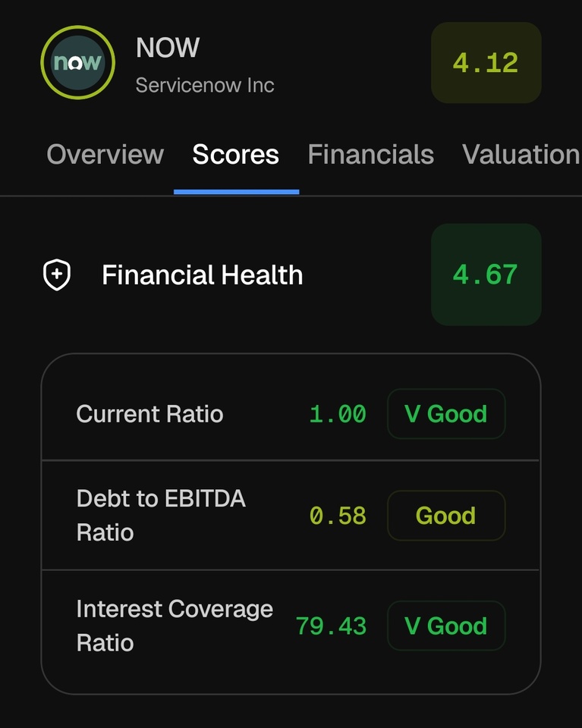Open the Overview tab
The height and width of the screenshot is (728, 582).
[105, 155]
